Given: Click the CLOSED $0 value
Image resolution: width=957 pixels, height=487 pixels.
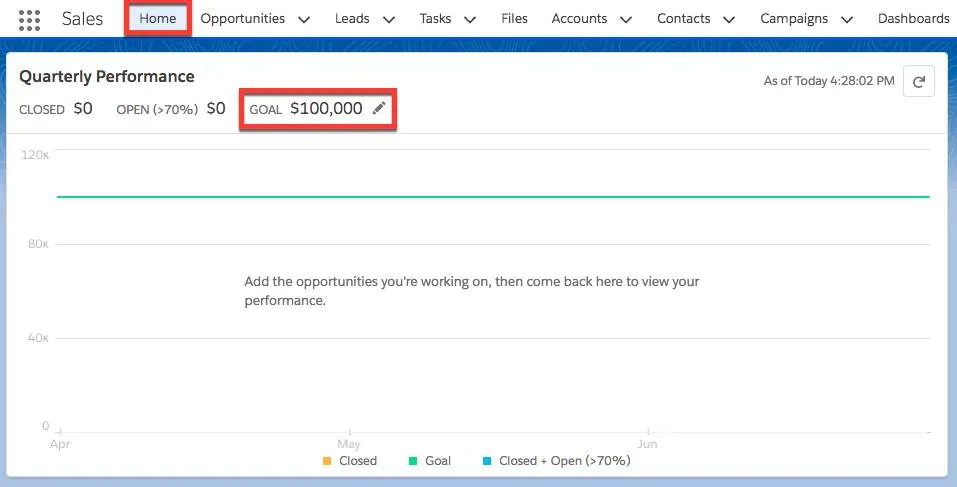Looking at the screenshot, I should coord(83,109).
